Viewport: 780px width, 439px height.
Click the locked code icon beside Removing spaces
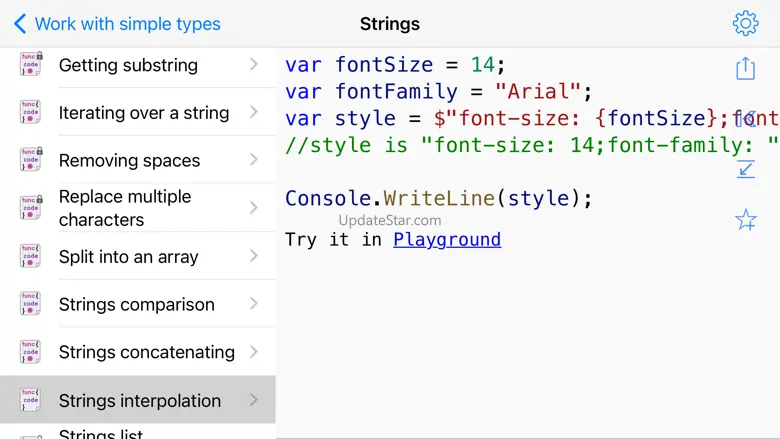(x=31, y=160)
